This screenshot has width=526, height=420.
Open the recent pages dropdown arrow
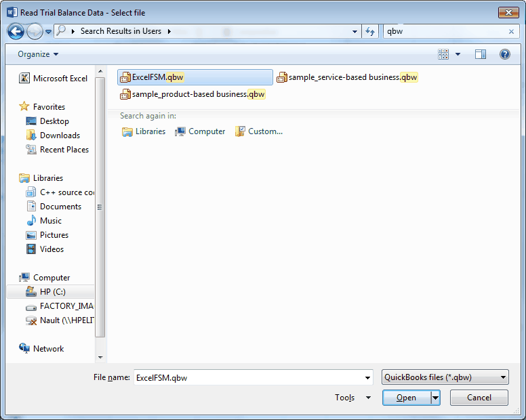click(48, 32)
